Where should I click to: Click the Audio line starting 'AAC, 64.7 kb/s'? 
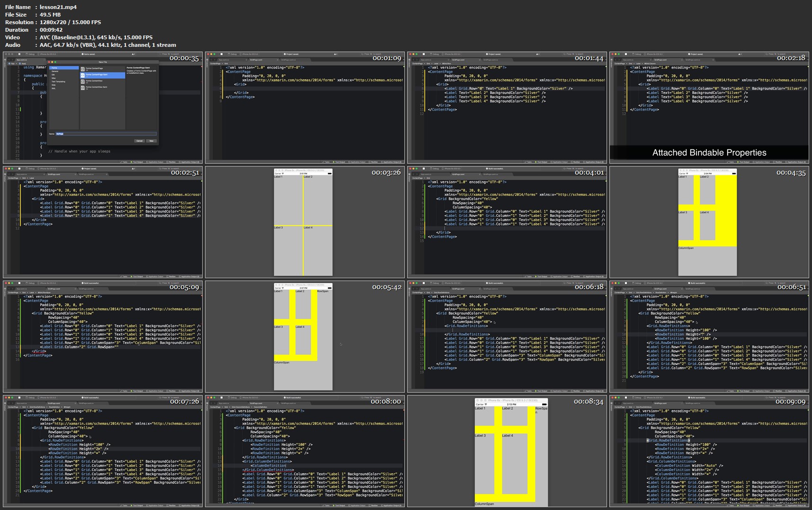pyautogui.click(x=108, y=45)
